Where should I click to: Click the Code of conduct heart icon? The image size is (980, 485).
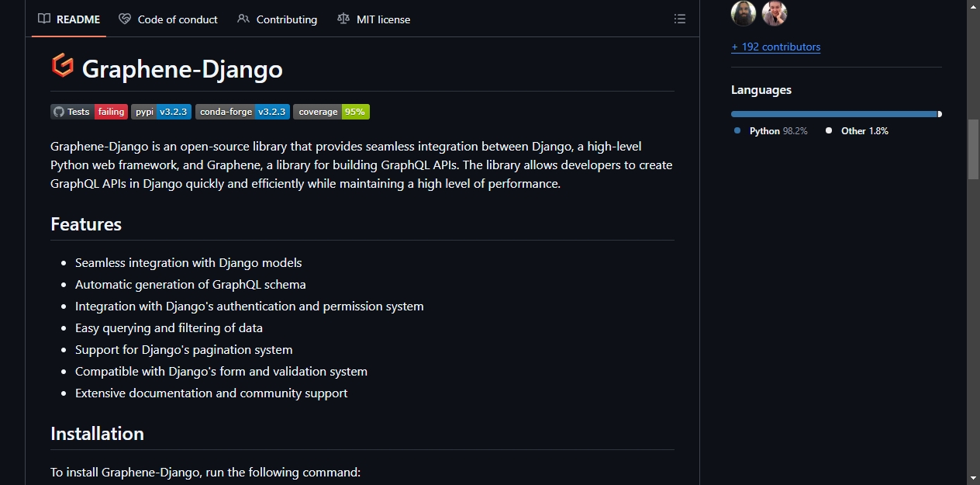pos(125,19)
